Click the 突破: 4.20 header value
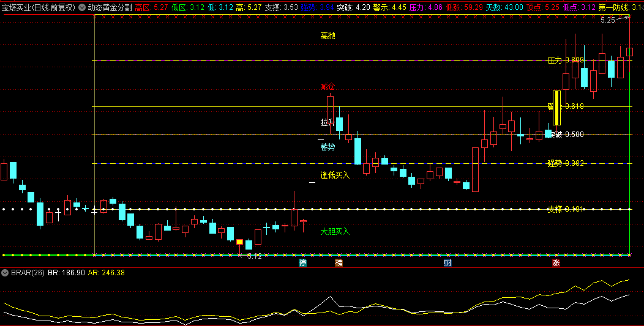644x326 pixels. tap(354, 7)
